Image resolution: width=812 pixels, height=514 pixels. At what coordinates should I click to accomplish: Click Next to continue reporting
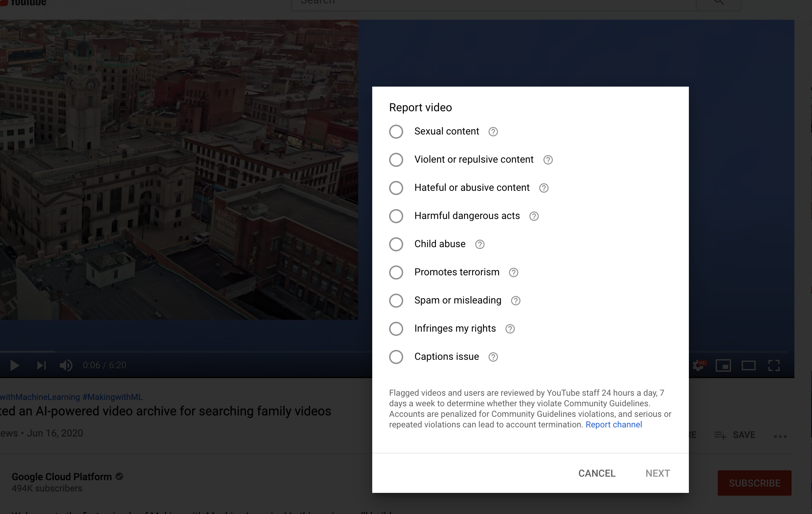658,473
